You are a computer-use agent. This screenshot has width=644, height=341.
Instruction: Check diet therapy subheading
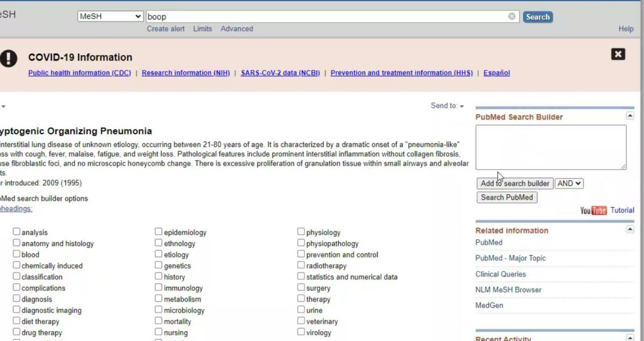tap(17, 321)
